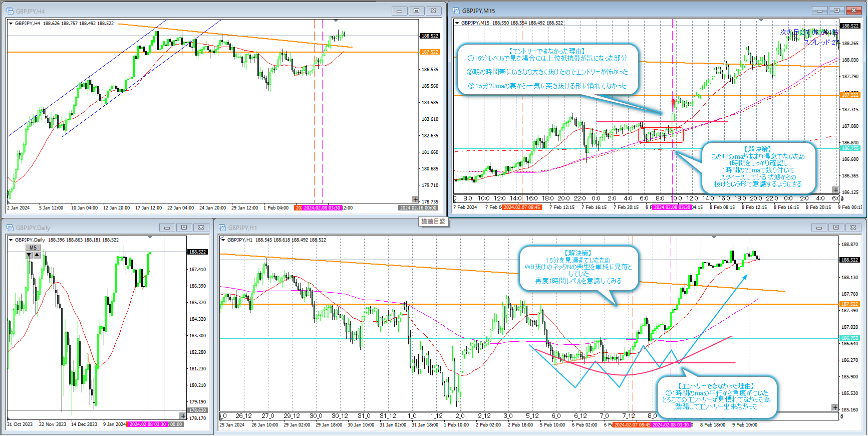The image size is (868, 436).
Task: Minimize the GBPJPY,H4 chart window
Action: click(x=399, y=11)
